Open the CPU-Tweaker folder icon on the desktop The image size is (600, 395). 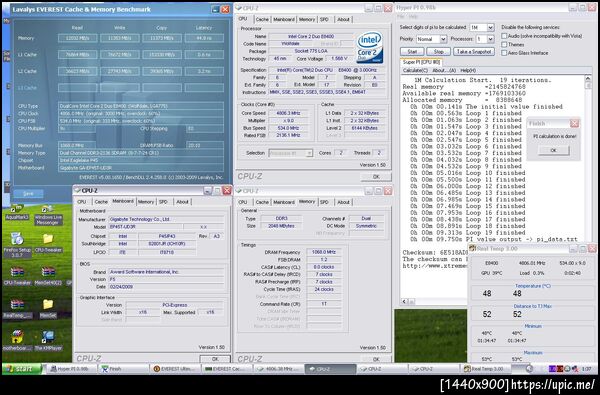[48, 242]
